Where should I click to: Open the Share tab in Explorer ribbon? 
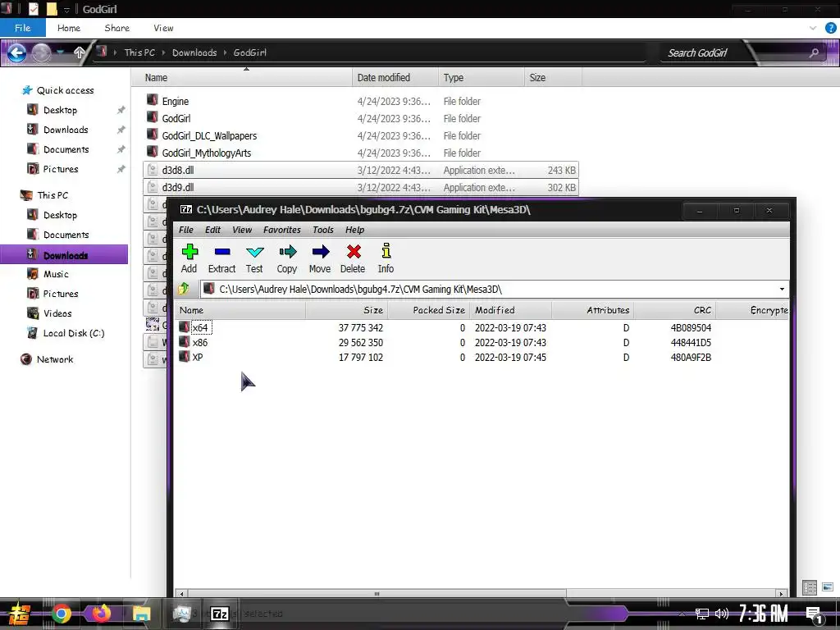(116, 28)
